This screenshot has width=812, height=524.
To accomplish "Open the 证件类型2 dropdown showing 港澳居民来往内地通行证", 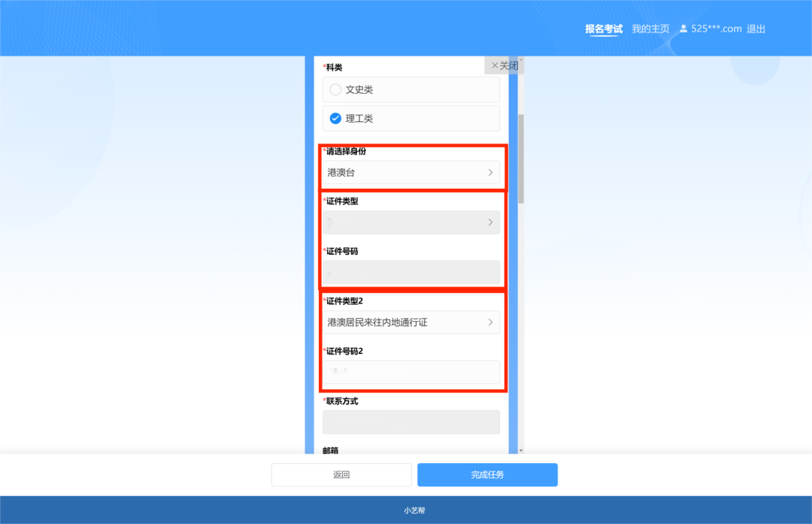I will click(411, 322).
